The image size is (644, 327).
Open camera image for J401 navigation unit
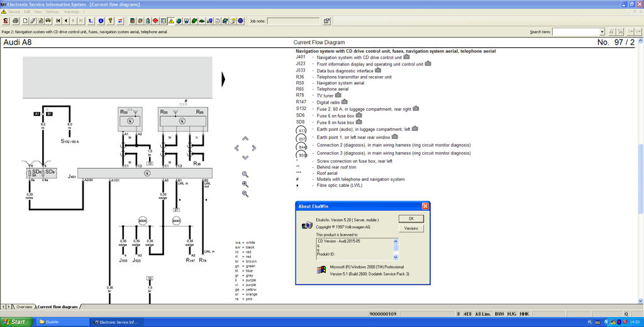pyautogui.click(x=406, y=57)
